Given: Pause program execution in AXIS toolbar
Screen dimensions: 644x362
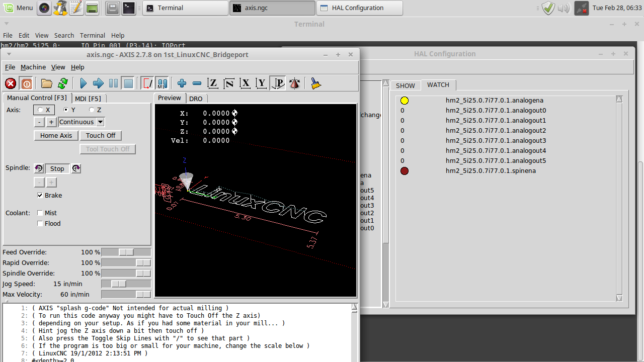Looking at the screenshot, I should pyautogui.click(x=114, y=83).
